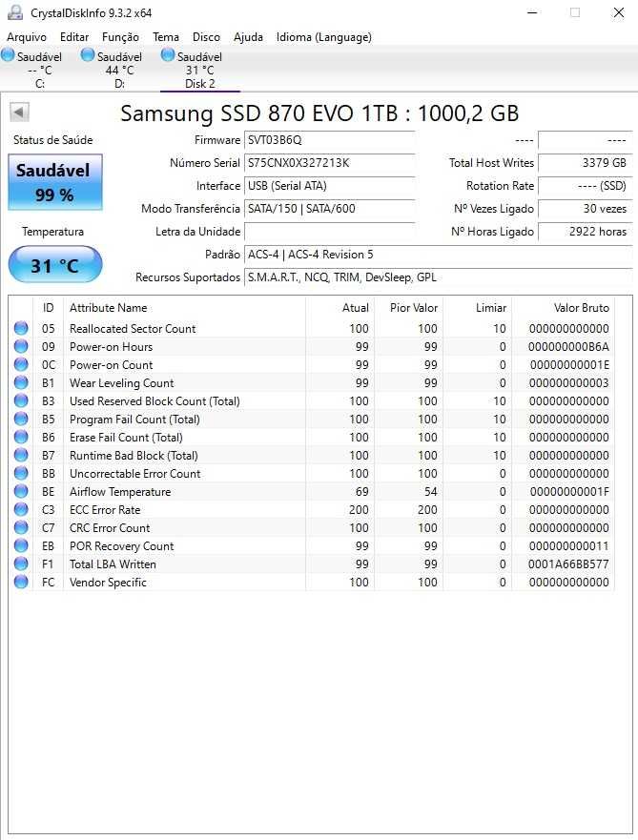Click status orb of CRC Error Count
Viewport: 638px width, 840px height.
(x=21, y=527)
